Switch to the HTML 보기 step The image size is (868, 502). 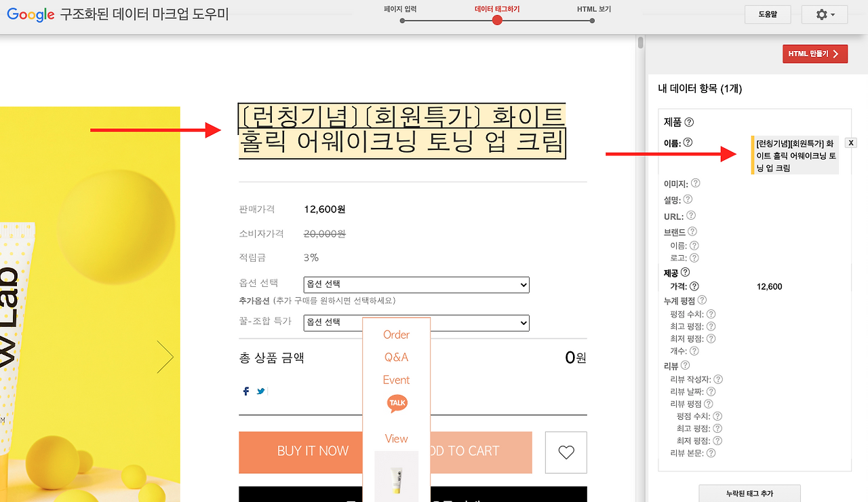(595, 9)
